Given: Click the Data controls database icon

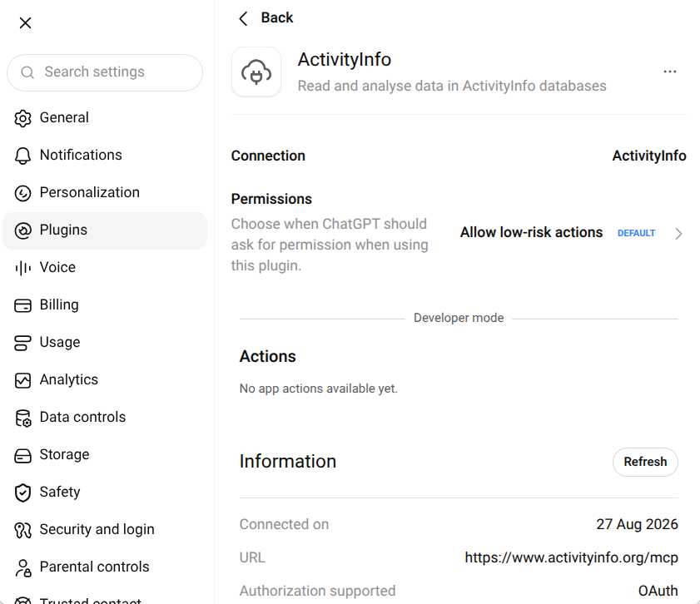Looking at the screenshot, I should tap(22, 418).
